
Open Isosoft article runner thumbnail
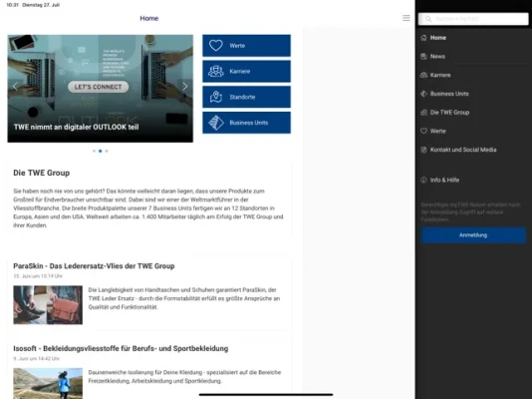point(48,383)
